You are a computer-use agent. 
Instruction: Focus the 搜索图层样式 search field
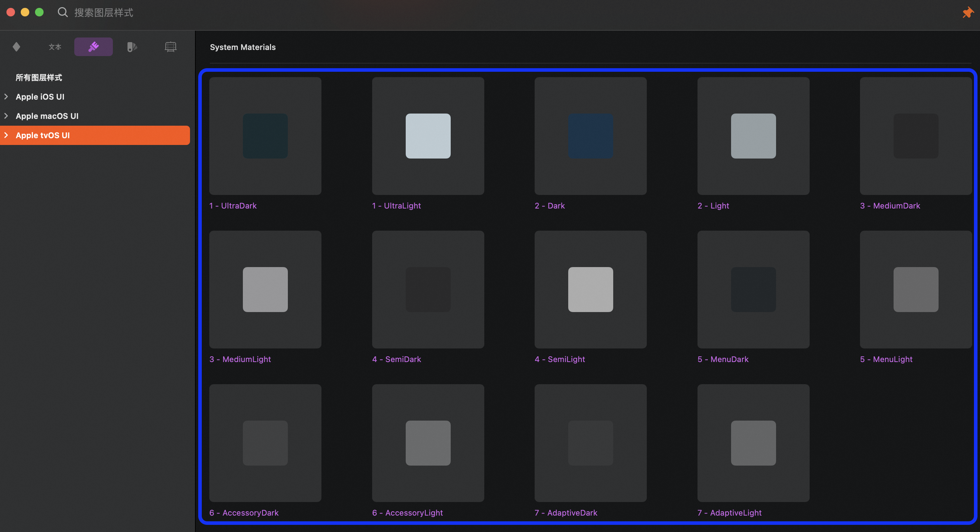(x=104, y=12)
